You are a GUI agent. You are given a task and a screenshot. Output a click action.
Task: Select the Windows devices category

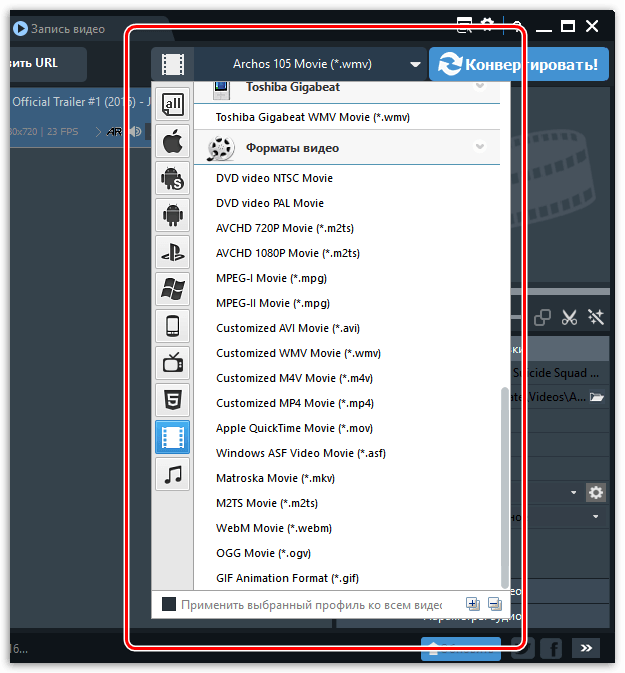[173, 289]
